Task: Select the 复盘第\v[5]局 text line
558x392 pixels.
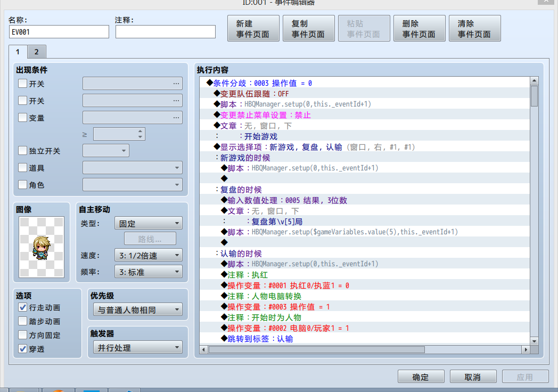Action: click(x=365, y=222)
